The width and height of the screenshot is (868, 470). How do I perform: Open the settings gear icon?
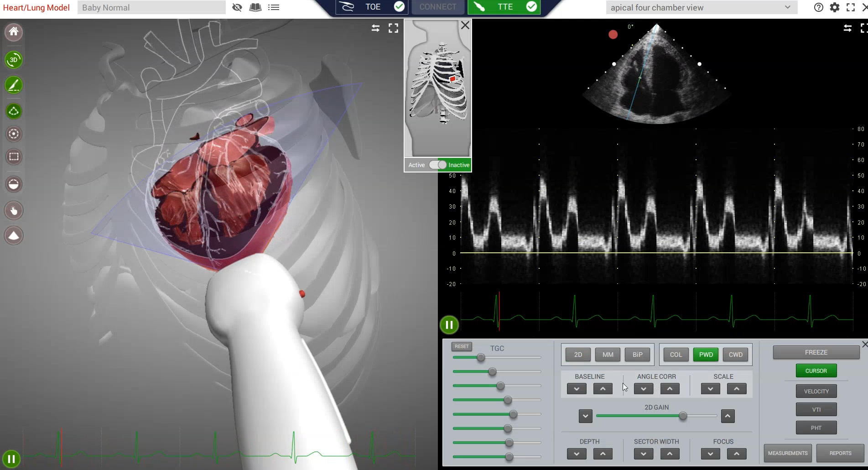835,7
